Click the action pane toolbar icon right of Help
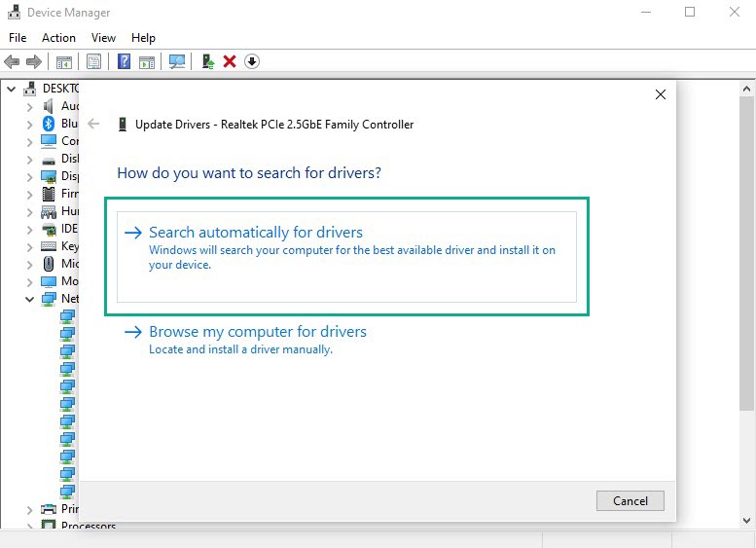Screen dimensions: 756x548 (147, 61)
